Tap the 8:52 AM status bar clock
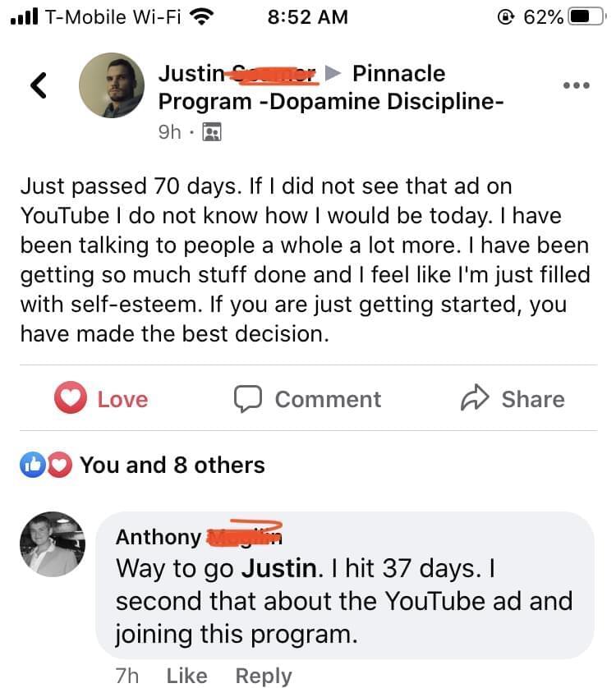The width and height of the screenshot is (616, 688). (308, 16)
